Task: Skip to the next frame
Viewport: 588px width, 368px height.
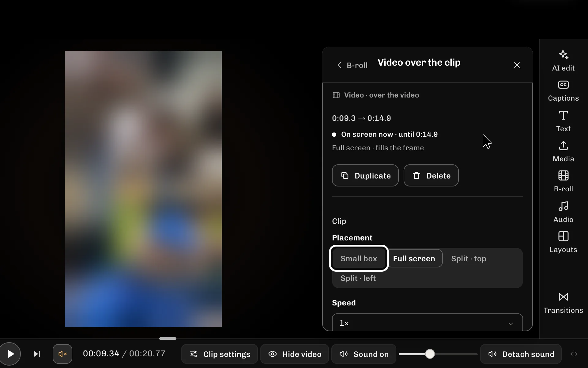Action: pos(37,354)
